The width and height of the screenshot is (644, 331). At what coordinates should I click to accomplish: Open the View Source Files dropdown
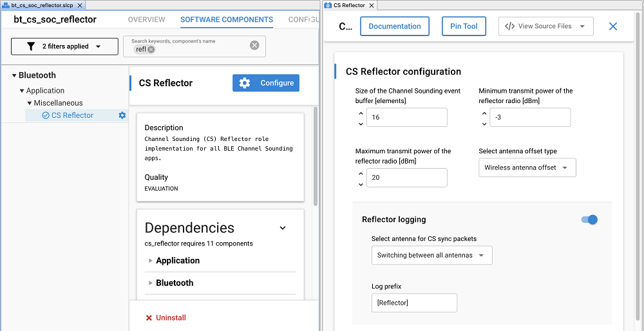(545, 26)
